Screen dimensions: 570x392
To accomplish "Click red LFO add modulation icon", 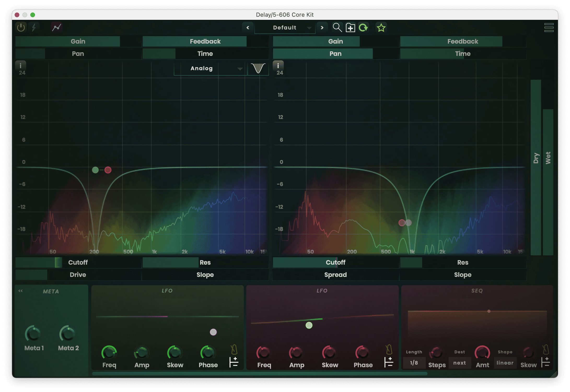I will pos(389,362).
